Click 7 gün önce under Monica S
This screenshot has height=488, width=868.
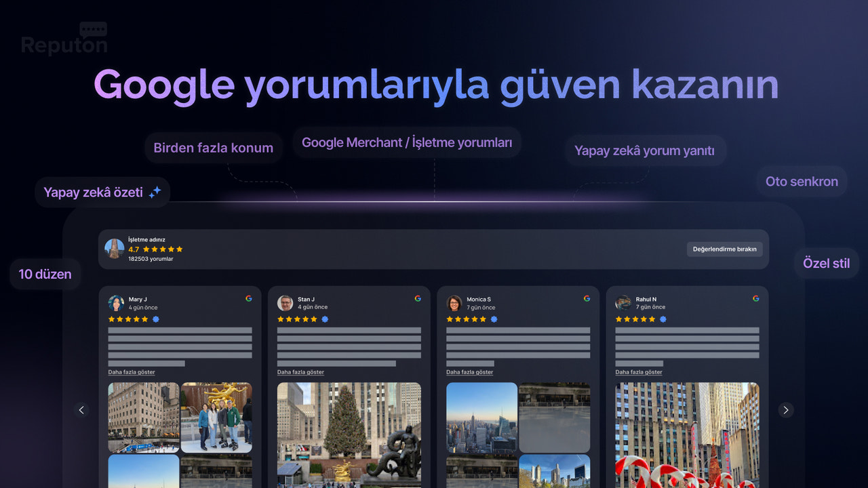coord(481,308)
